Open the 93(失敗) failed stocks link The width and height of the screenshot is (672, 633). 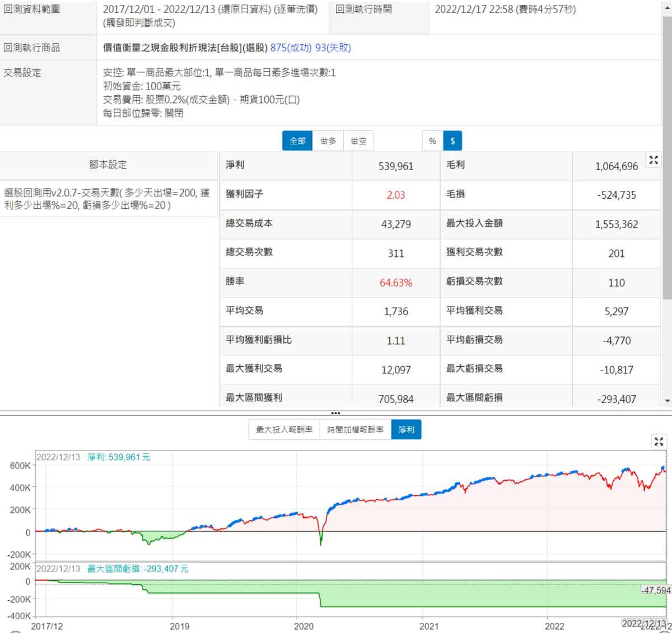click(333, 48)
